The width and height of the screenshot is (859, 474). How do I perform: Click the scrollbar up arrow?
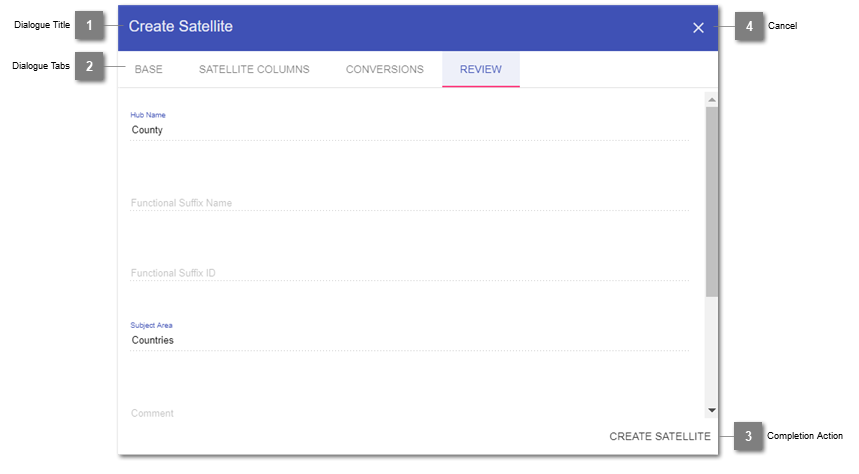click(x=711, y=100)
